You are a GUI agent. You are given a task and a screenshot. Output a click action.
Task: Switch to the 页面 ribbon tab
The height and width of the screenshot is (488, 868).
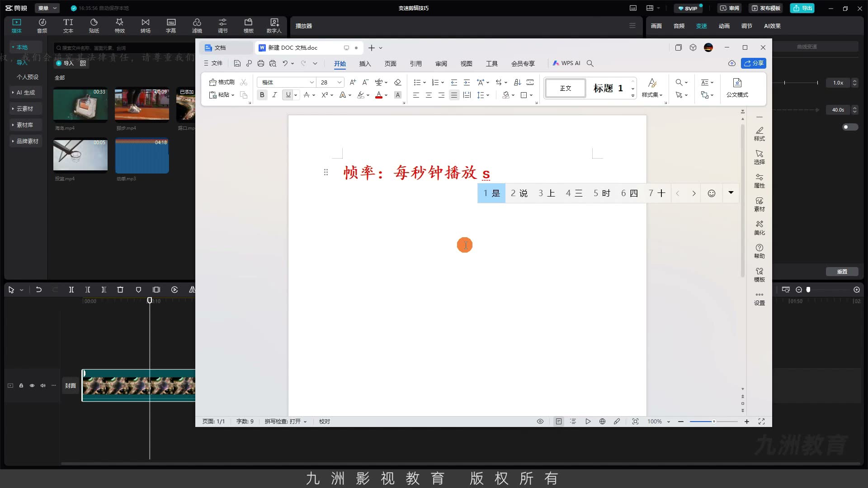pyautogui.click(x=390, y=64)
